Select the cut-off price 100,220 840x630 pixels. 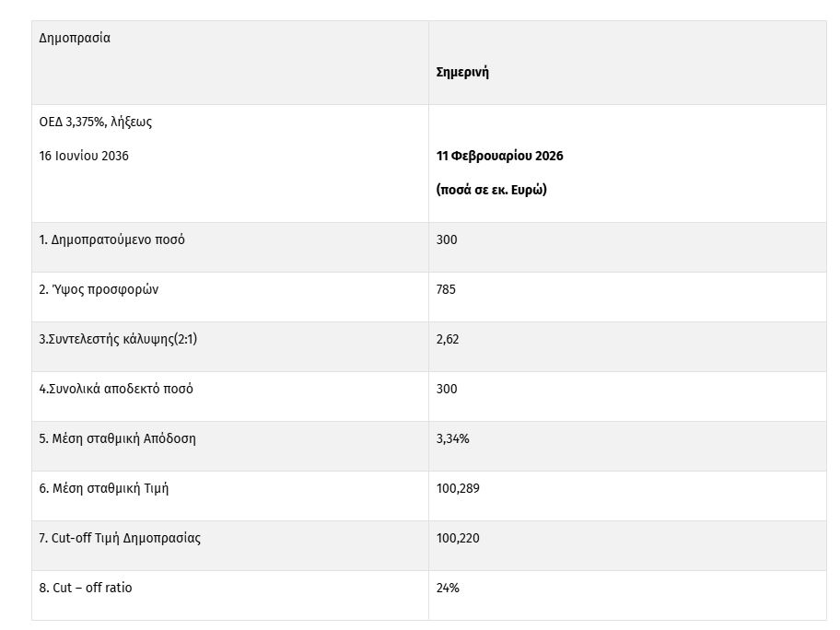point(458,538)
